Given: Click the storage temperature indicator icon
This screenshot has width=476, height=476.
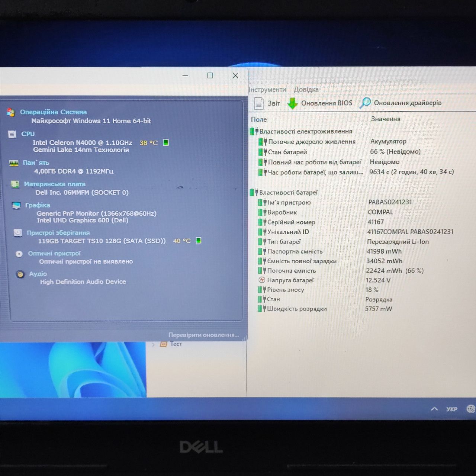Looking at the screenshot, I should pyautogui.click(x=199, y=240).
